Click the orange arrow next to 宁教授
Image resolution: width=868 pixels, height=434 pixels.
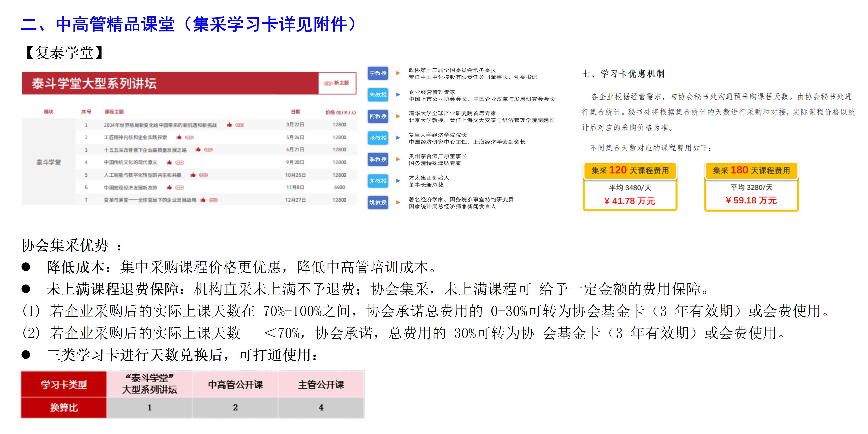(x=398, y=73)
